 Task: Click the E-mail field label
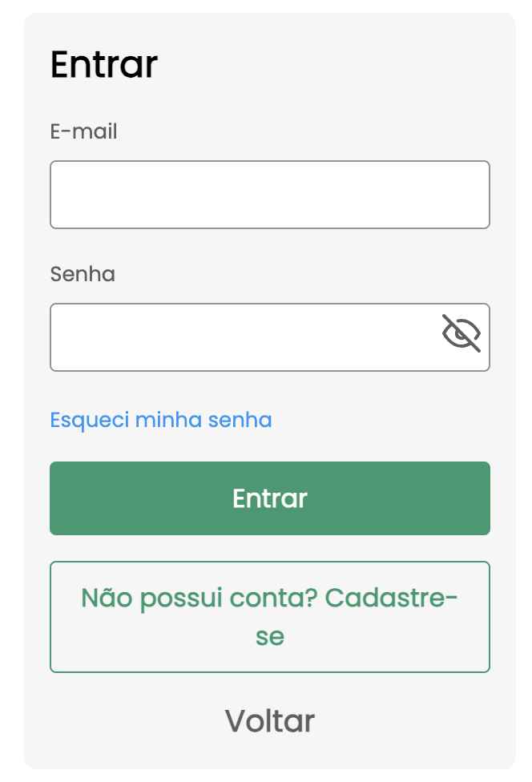(x=83, y=131)
